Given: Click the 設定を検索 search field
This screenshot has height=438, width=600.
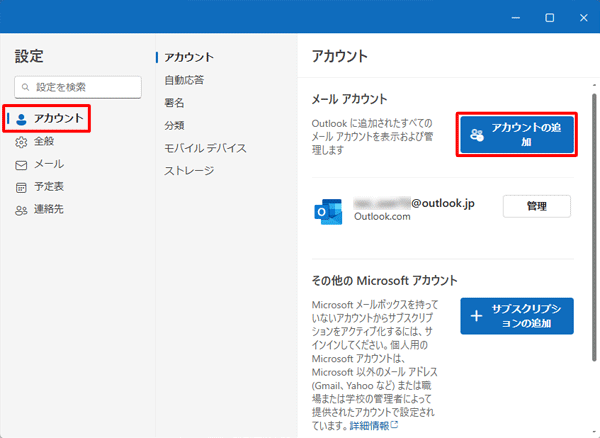Looking at the screenshot, I should [78, 87].
